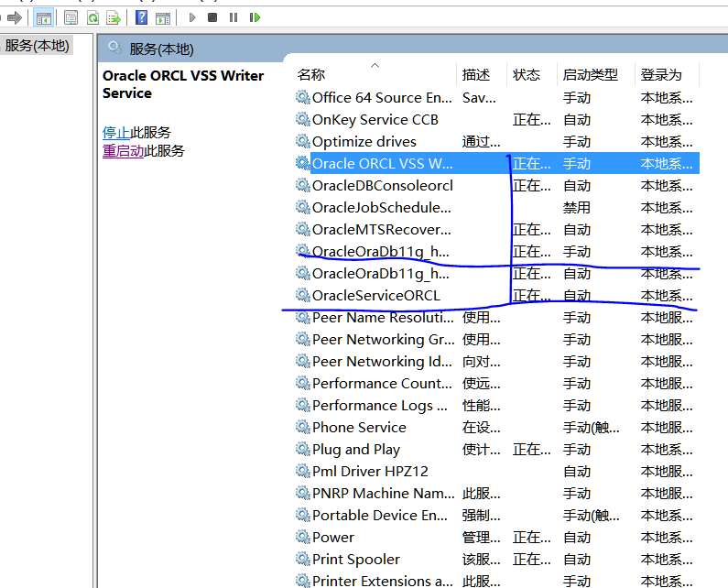Click the gear icon beside Office 64 Source En...
Image resolution: width=728 pixels, height=588 pixels.
coord(303,97)
